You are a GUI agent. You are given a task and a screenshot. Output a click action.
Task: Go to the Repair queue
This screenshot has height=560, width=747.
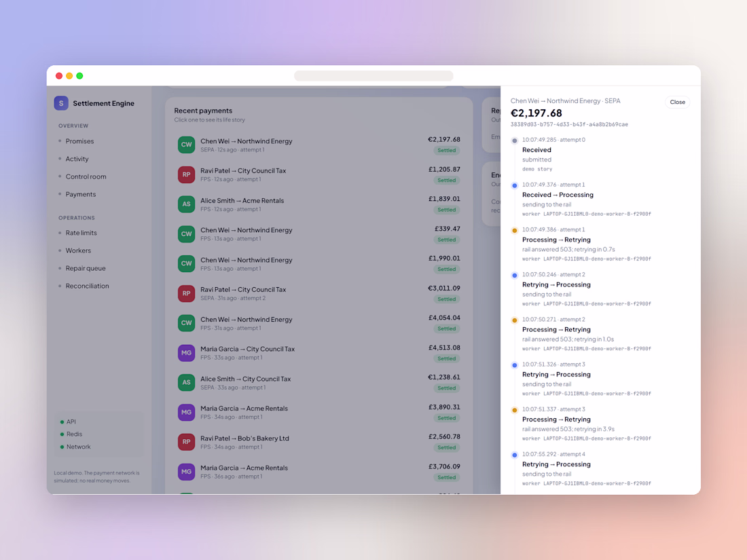[86, 268]
